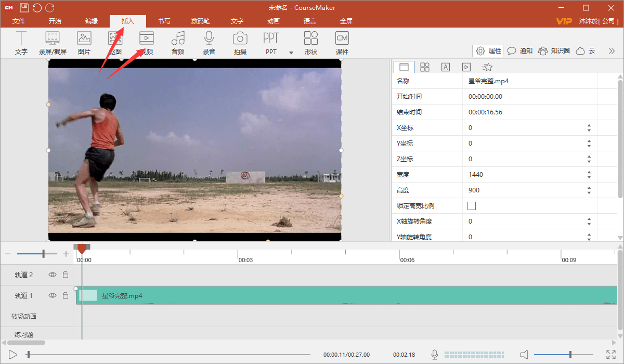Start recording with the 录音 microphone icon
Viewport: 624px width, 364px height.
click(x=209, y=43)
